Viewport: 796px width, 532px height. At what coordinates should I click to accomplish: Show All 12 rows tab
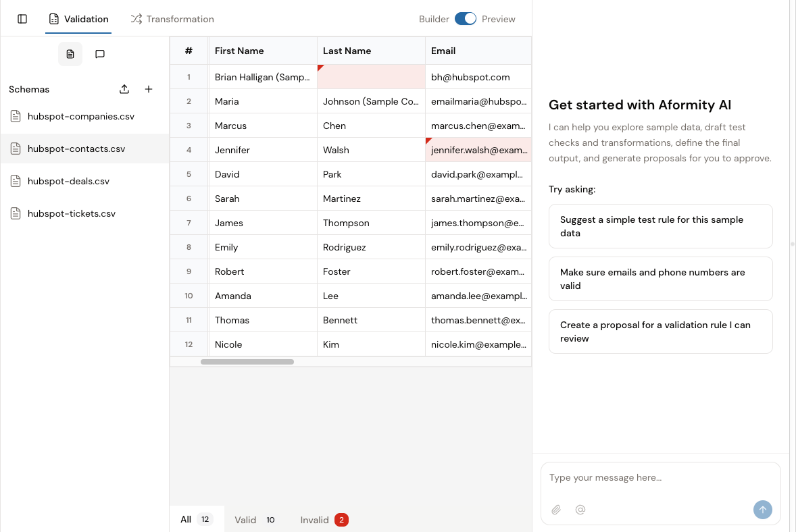(197, 519)
